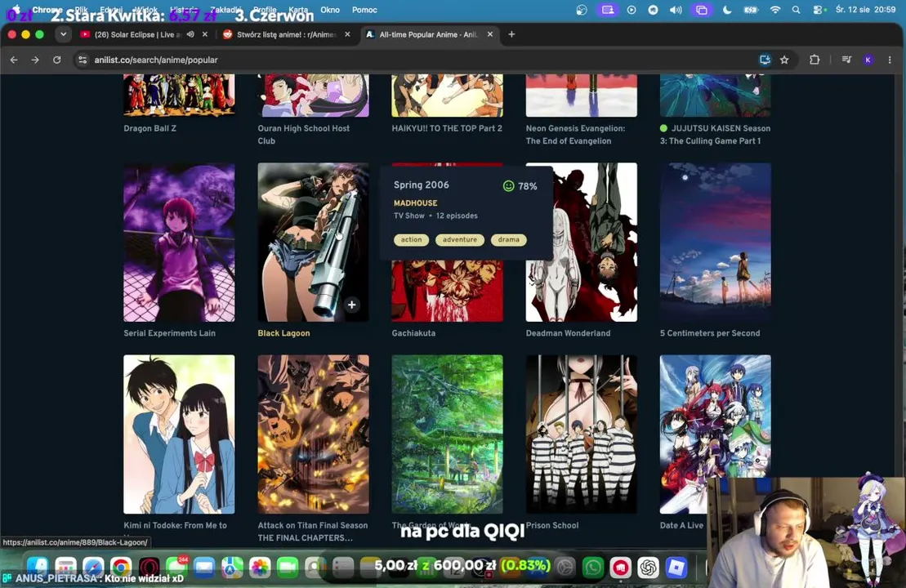The image size is (906, 588).
Task: Click the Attack on Titan Final Season cover
Action: (x=313, y=434)
